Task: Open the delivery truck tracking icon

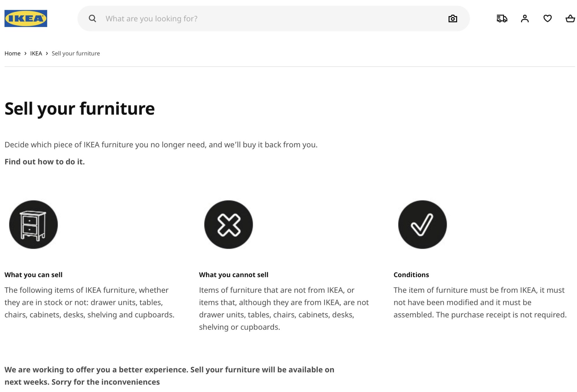Action: (x=502, y=19)
